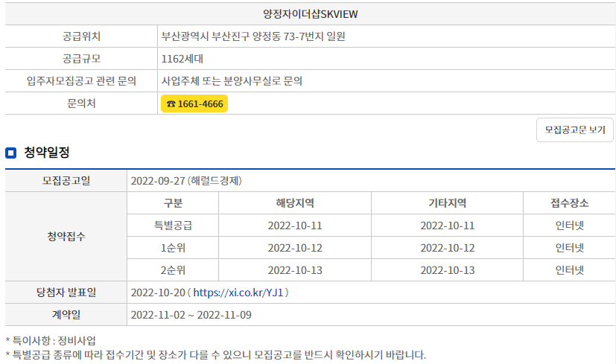Select 해당지역 date 2022-10-12 for 1순위
The width and height of the screenshot is (616, 364).
tap(295, 248)
